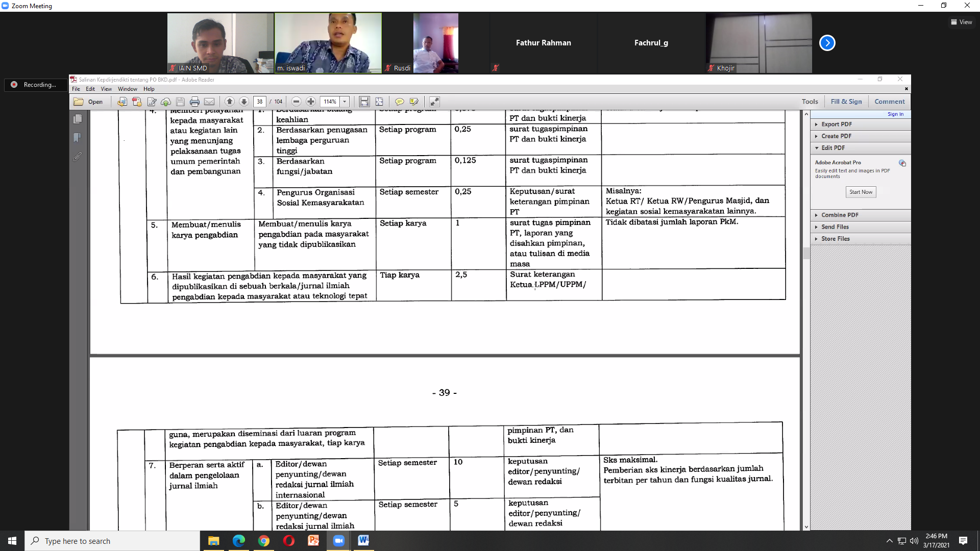Go to the previous page with the up arrow
The width and height of the screenshot is (980, 551).
pyautogui.click(x=230, y=102)
